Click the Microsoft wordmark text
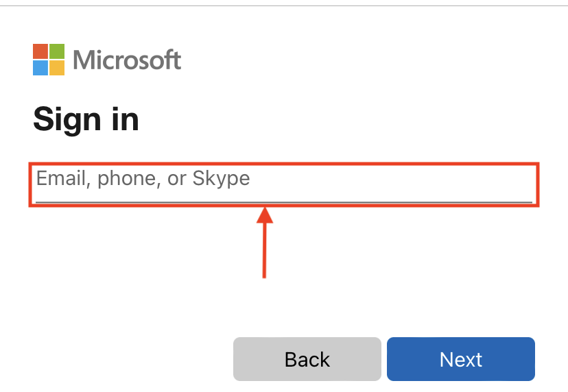568x392 pixels. 127,60
